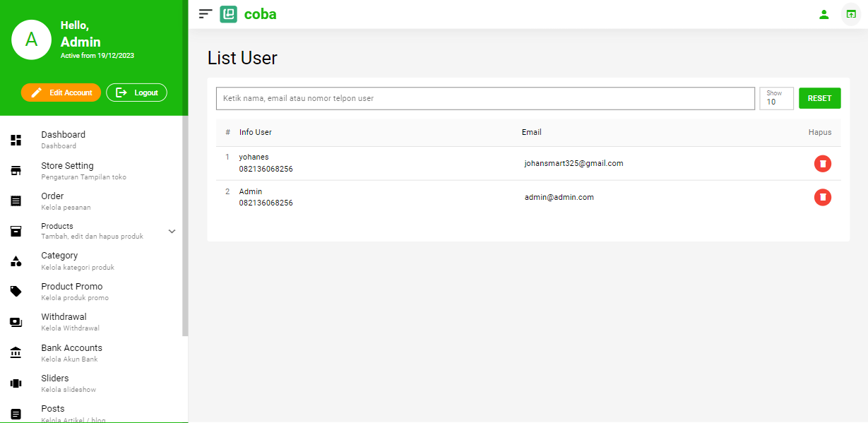Go to Category in the sidebar
This screenshot has height=423, width=868.
point(59,256)
